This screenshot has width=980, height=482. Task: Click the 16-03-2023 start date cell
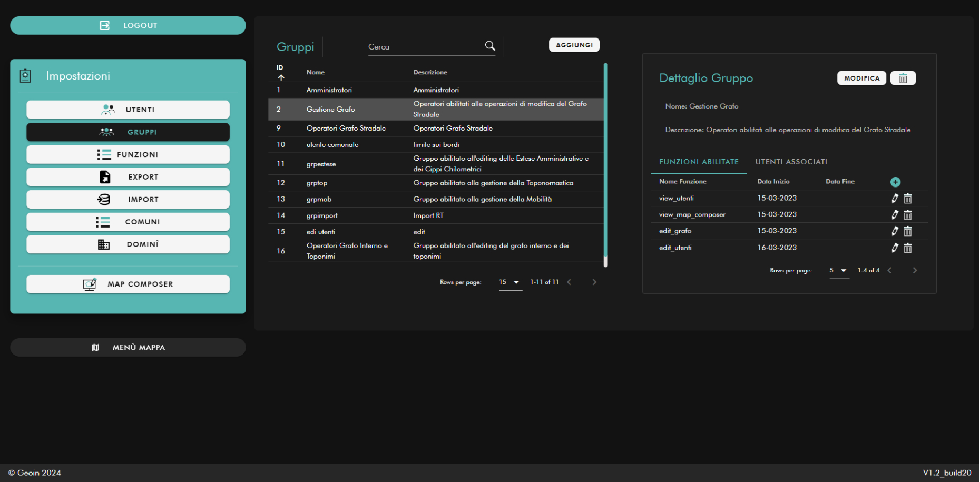777,248
